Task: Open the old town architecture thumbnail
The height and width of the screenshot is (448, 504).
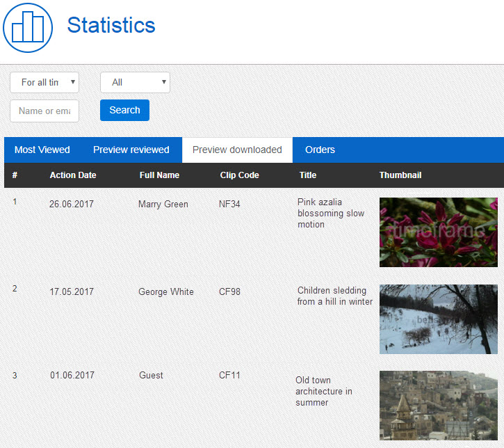Action: pyautogui.click(x=438, y=405)
